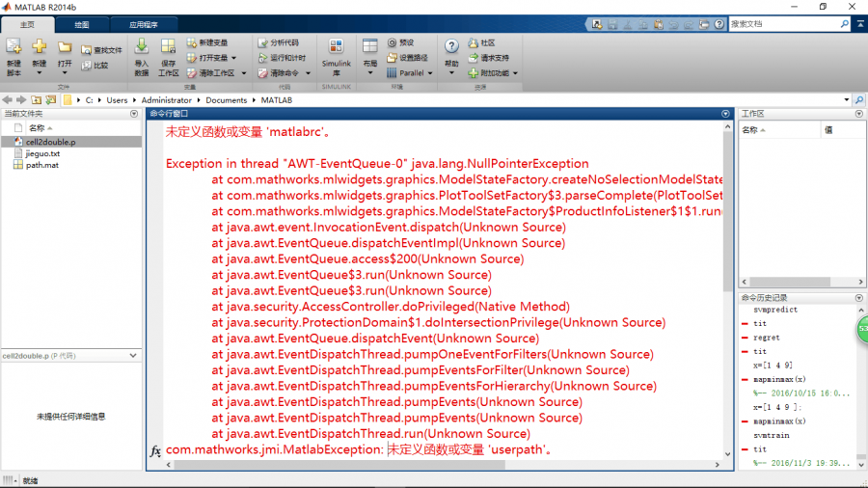The width and height of the screenshot is (868, 488).
Task: Open the 打开变量 dropdown arrow
Action: 234,58
